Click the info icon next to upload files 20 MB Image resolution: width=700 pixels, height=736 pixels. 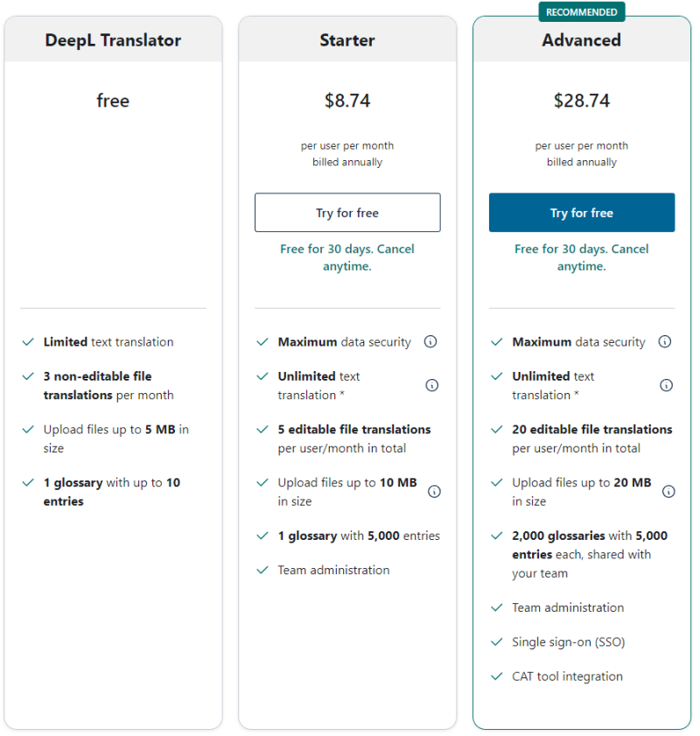pyautogui.click(x=669, y=492)
